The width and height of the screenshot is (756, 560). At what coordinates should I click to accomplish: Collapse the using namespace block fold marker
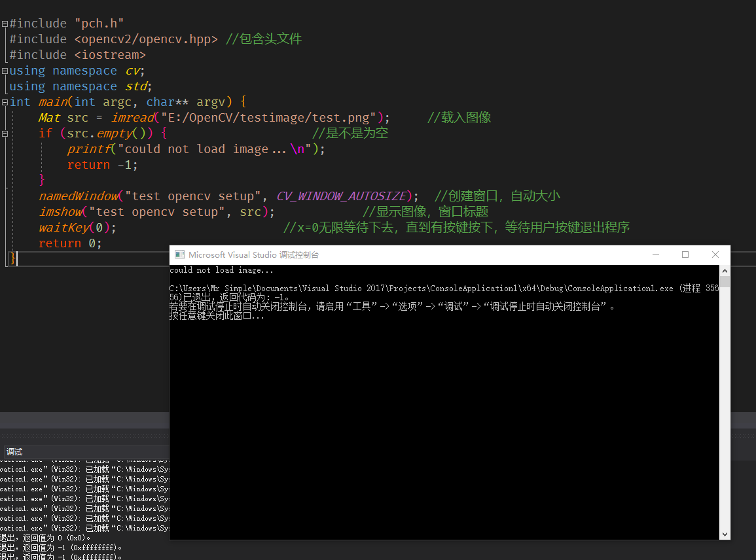[5, 71]
